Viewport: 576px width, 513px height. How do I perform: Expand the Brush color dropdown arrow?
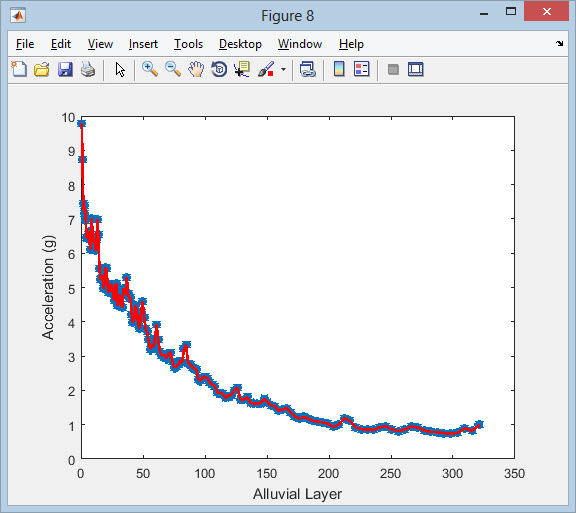click(283, 69)
